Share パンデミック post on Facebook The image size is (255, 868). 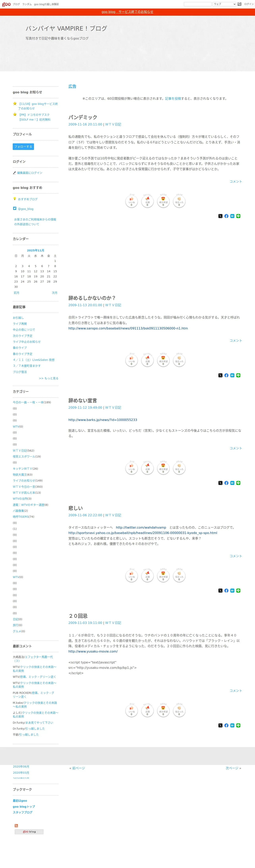[226, 216]
